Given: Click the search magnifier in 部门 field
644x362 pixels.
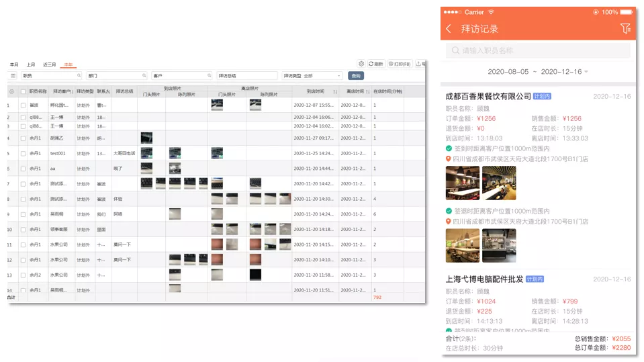Looking at the screenshot, I should [144, 76].
